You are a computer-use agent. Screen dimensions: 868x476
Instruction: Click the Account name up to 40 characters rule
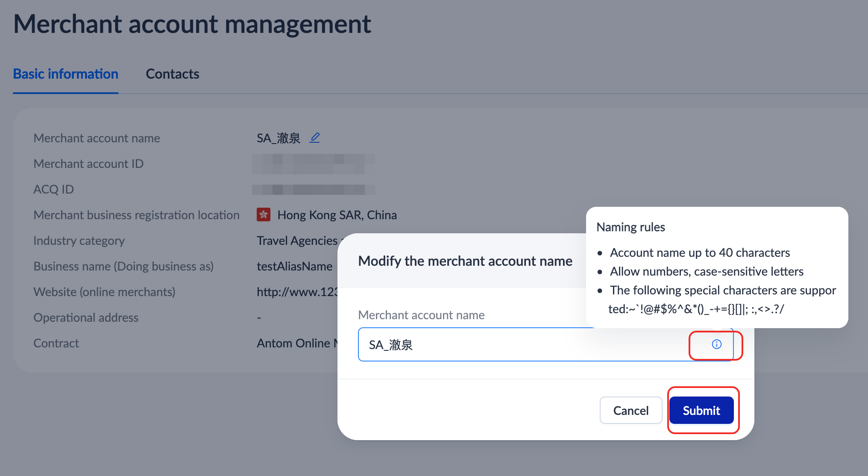pos(700,253)
